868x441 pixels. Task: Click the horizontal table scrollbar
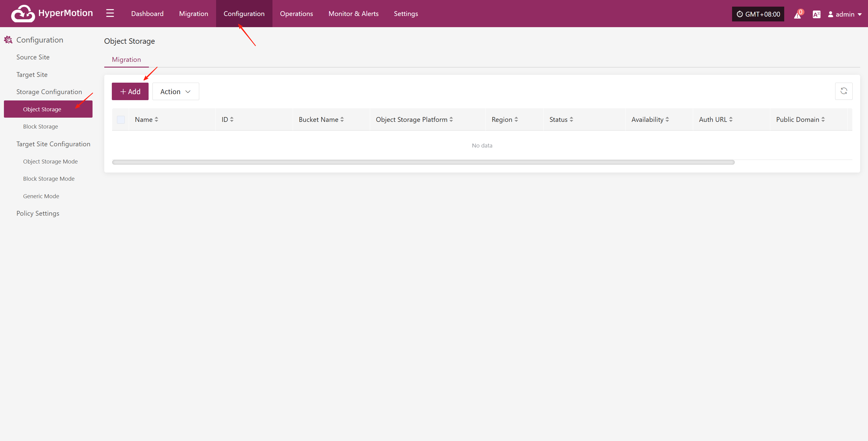point(423,162)
